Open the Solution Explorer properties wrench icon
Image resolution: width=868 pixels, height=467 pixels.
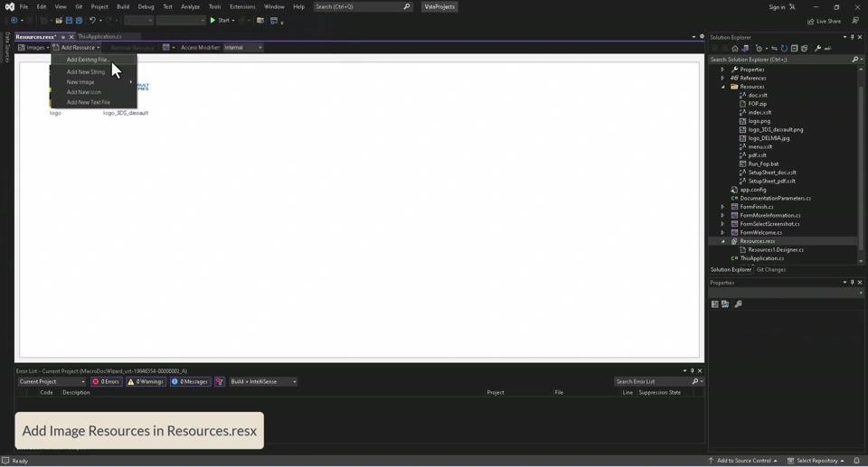coord(817,49)
